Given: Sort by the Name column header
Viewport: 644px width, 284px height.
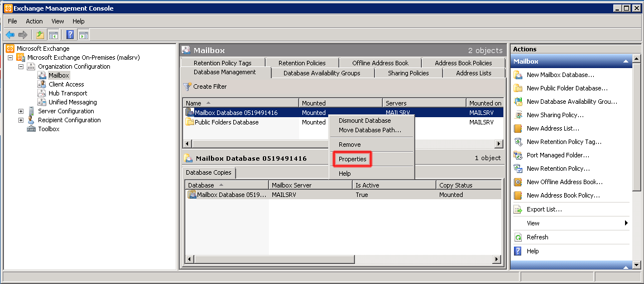Looking at the screenshot, I should click(x=241, y=103).
